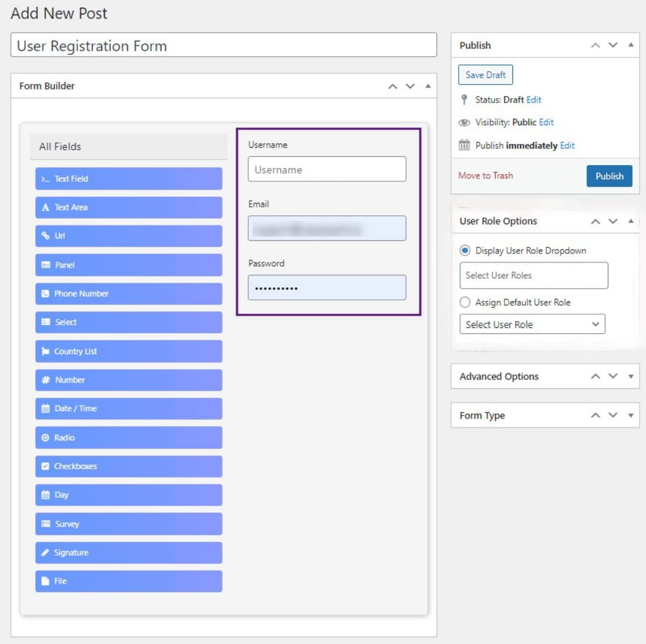Add a Url field
Viewport: 646px width, 644px height.
click(128, 236)
